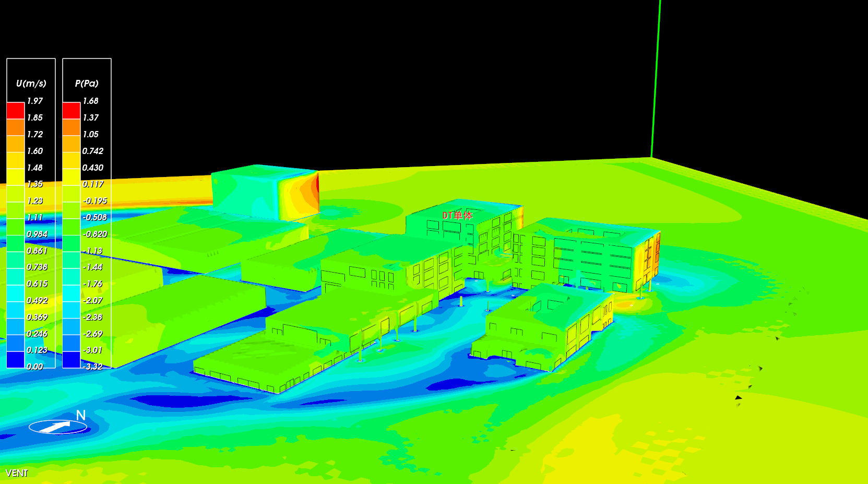Screen dimensions: 868x484
Task: Pick the red swatch in pressure legend
Action: (71, 111)
